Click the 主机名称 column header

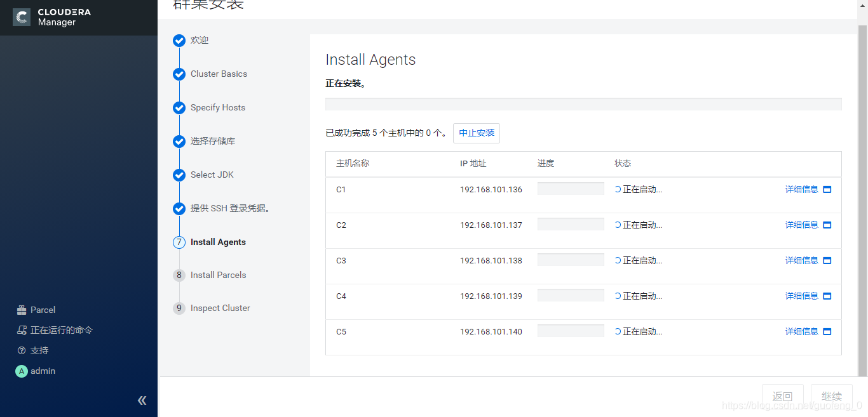tap(353, 163)
